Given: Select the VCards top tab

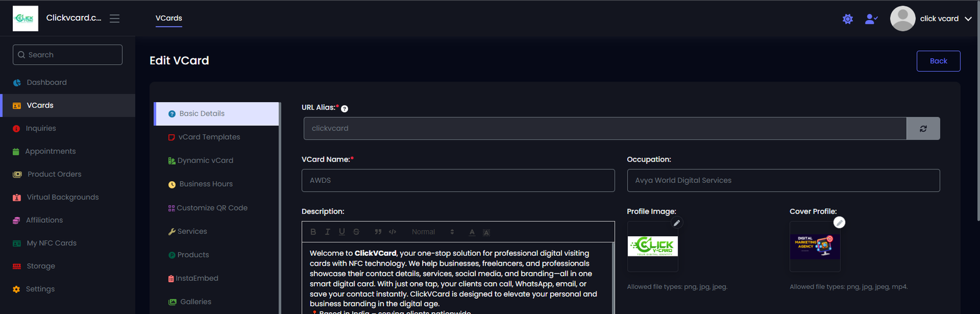Looking at the screenshot, I should coord(168,18).
